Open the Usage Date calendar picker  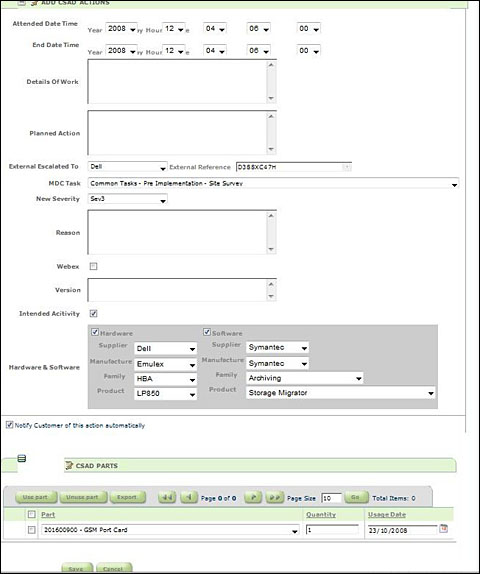[x=444, y=528]
